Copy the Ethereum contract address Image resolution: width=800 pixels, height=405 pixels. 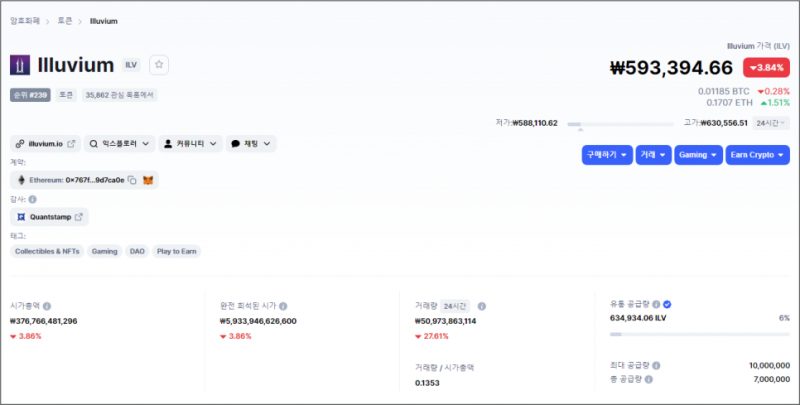131,180
